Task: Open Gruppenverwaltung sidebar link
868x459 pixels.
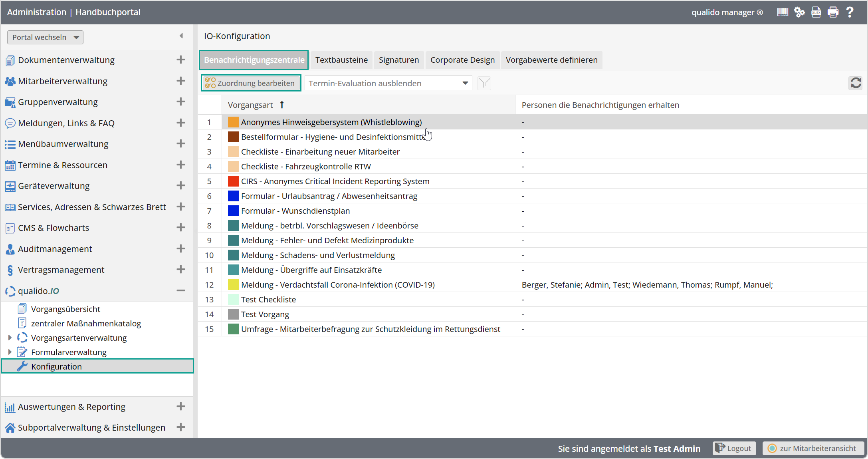Action: pos(58,102)
